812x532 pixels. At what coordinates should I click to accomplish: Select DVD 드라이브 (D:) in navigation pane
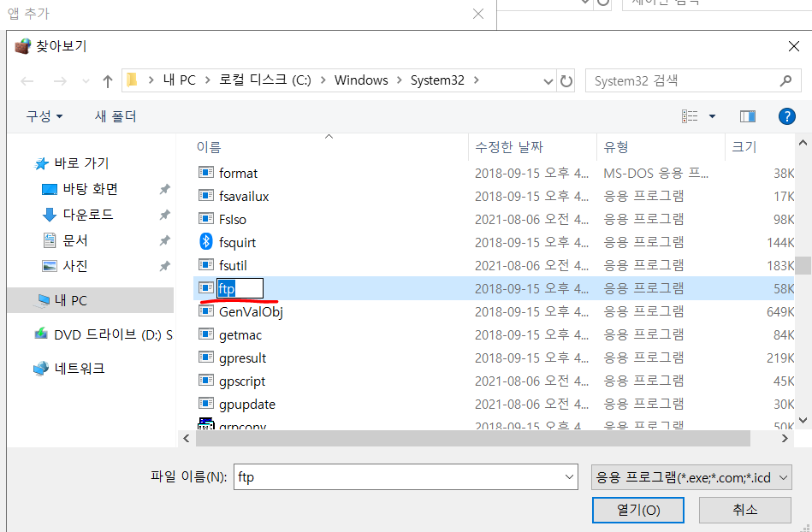[103, 334]
